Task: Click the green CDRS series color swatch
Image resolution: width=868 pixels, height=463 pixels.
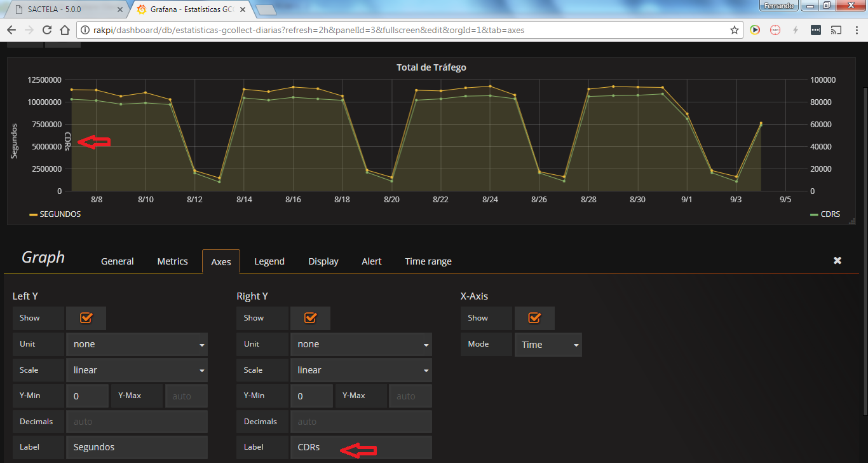Action: pos(814,214)
